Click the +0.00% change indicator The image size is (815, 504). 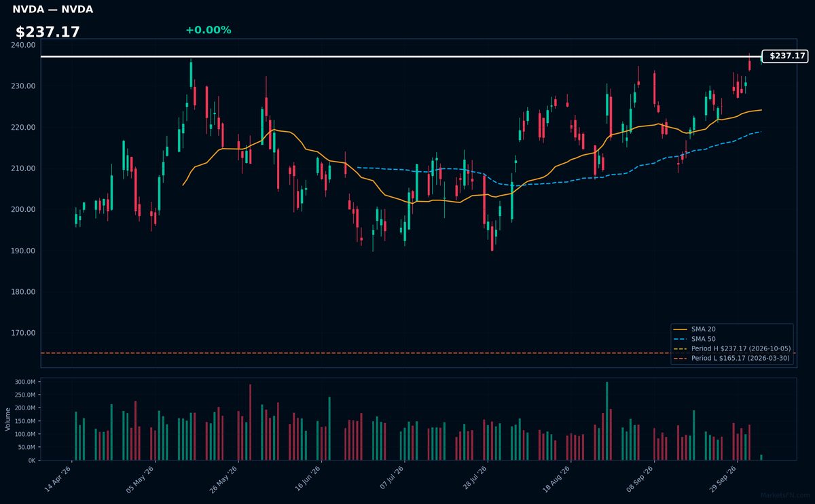click(x=208, y=30)
